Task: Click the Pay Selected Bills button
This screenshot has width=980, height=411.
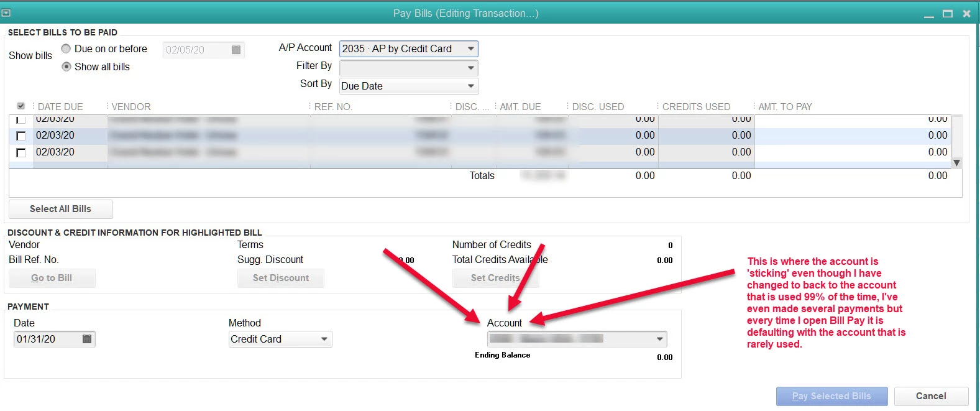Action: click(x=831, y=396)
